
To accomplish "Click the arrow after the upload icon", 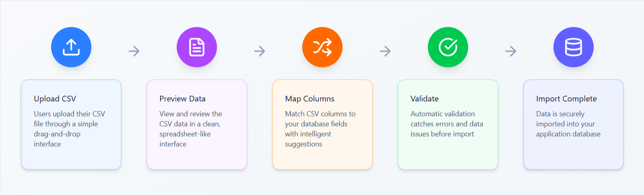I will pyautogui.click(x=134, y=51).
